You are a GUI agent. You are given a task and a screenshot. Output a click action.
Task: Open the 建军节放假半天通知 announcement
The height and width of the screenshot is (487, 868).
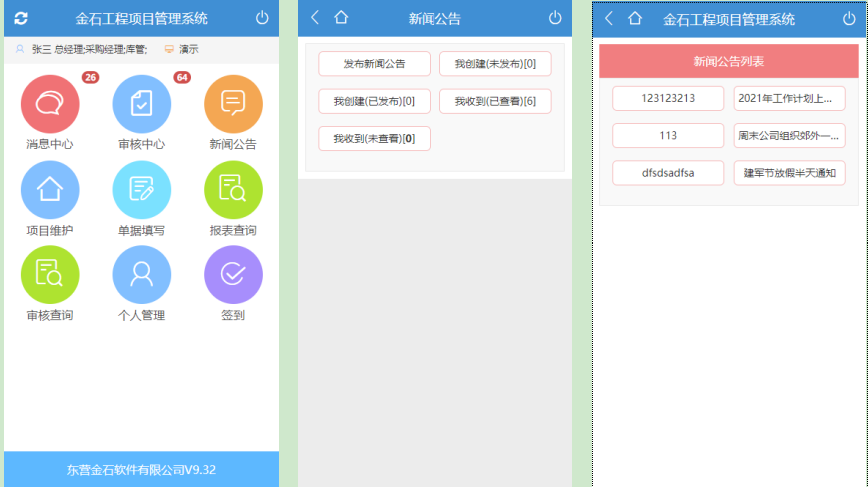coord(789,173)
